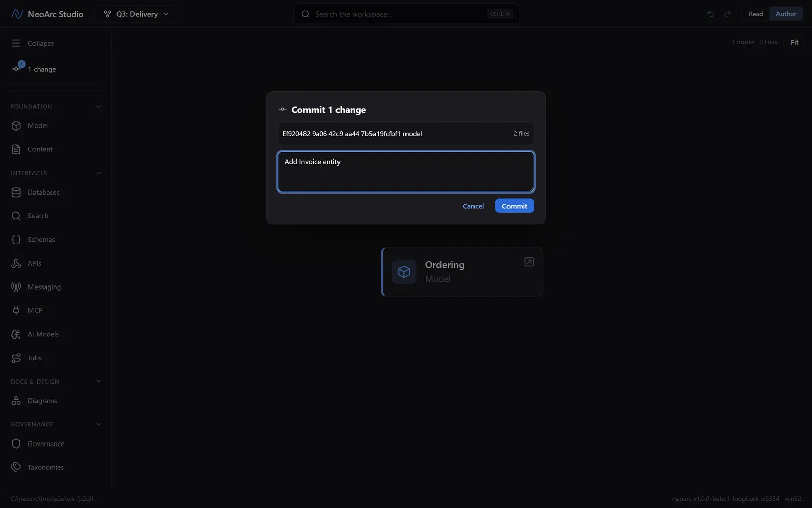Click the commit icon in dialog title
Image resolution: width=812 pixels, height=508 pixels.
[x=283, y=110]
